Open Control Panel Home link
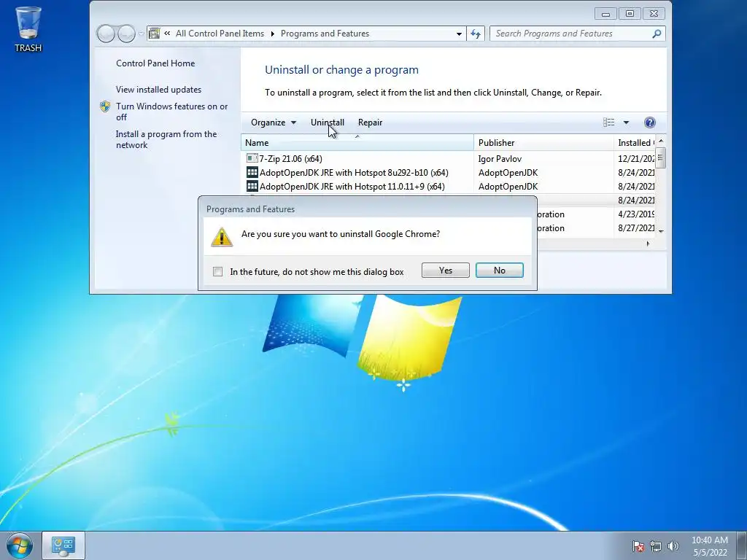This screenshot has height=560, width=747. (x=155, y=63)
